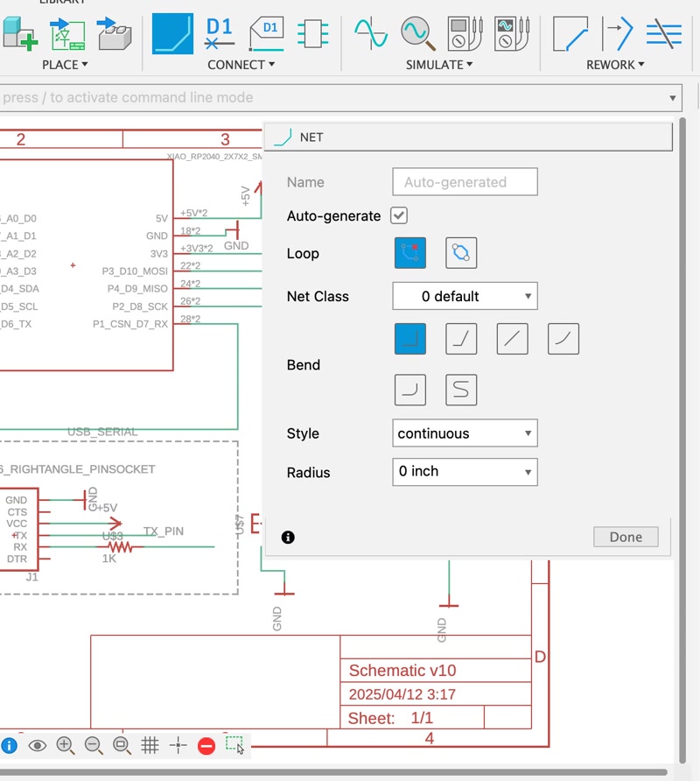Click the NET panel title bar

468,137
